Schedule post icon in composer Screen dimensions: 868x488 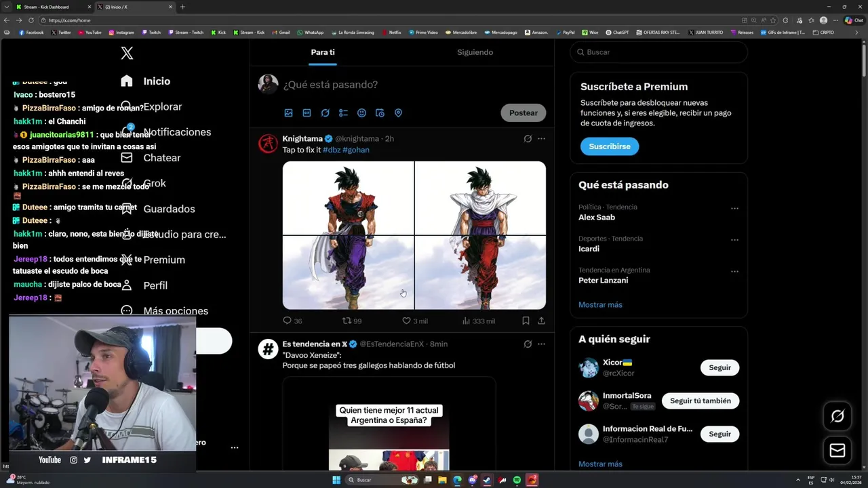[380, 113]
